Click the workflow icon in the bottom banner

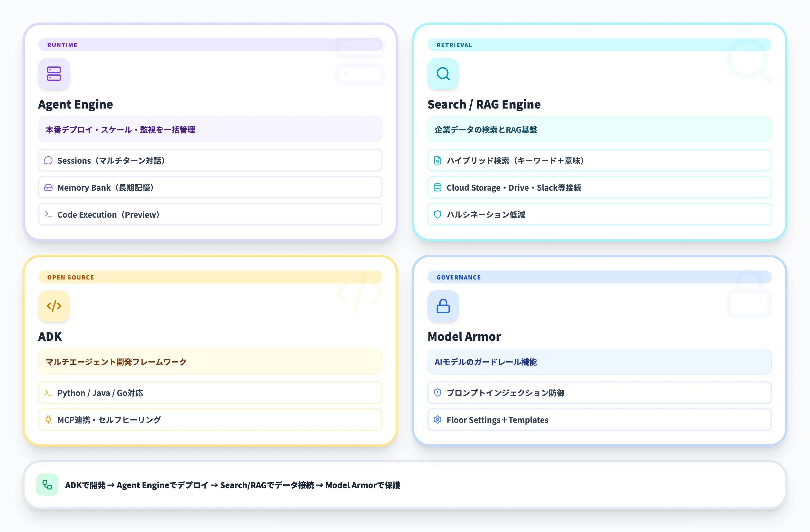click(x=47, y=485)
